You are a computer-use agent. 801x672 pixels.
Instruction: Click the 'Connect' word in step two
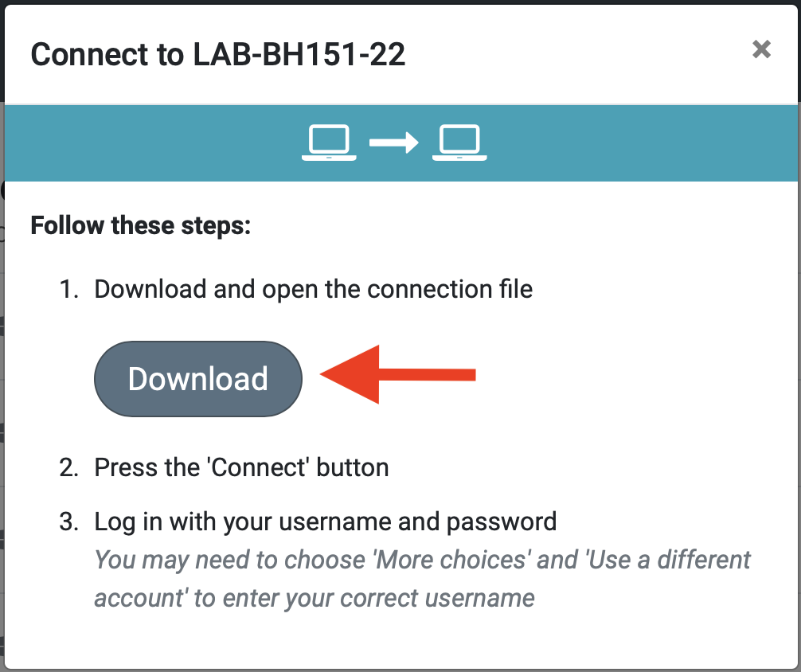258,467
